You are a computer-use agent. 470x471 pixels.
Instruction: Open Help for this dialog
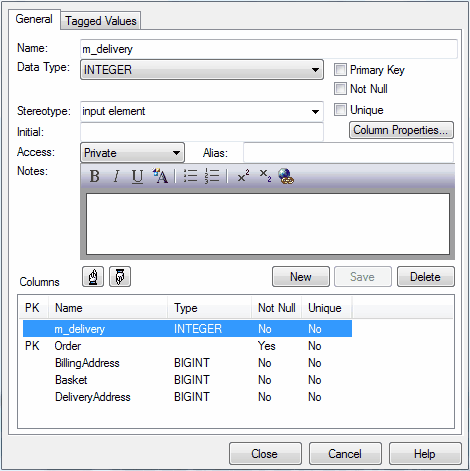(x=425, y=454)
